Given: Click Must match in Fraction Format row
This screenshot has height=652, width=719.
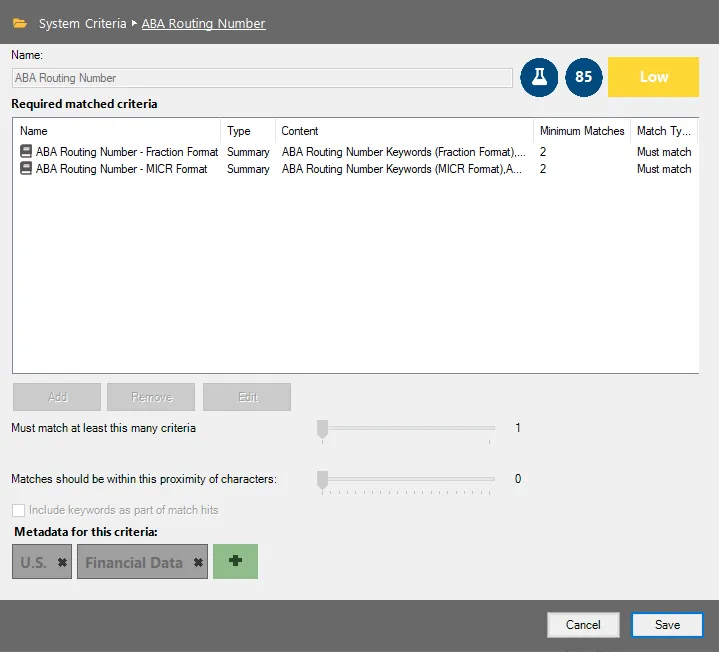Looking at the screenshot, I should pos(664,152).
